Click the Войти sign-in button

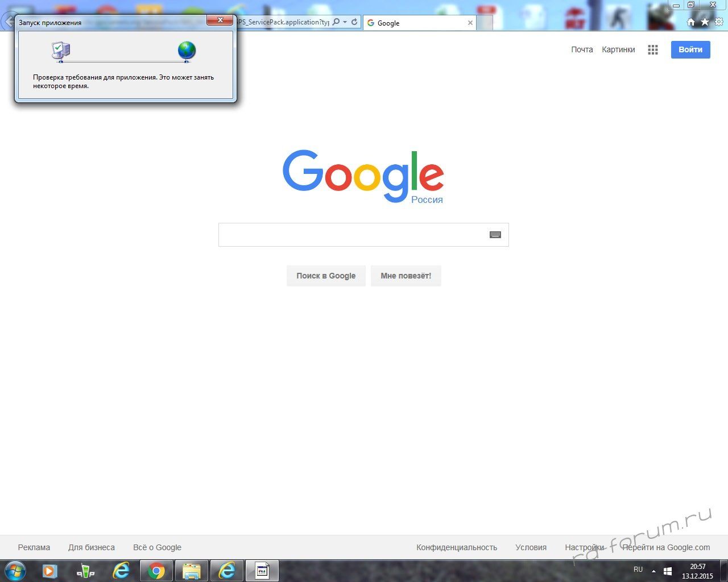[690, 49]
